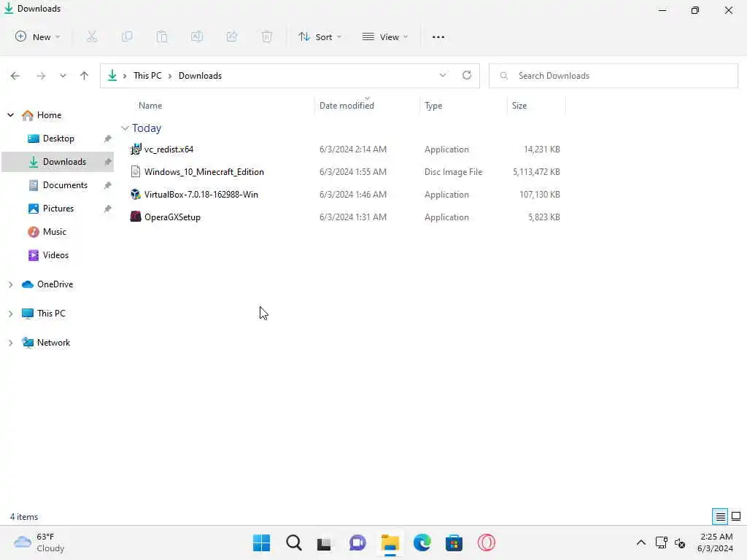Viewport: 747px width, 560px height.
Task: Click the vc_redist.x64 installer icon
Action: (136, 149)
